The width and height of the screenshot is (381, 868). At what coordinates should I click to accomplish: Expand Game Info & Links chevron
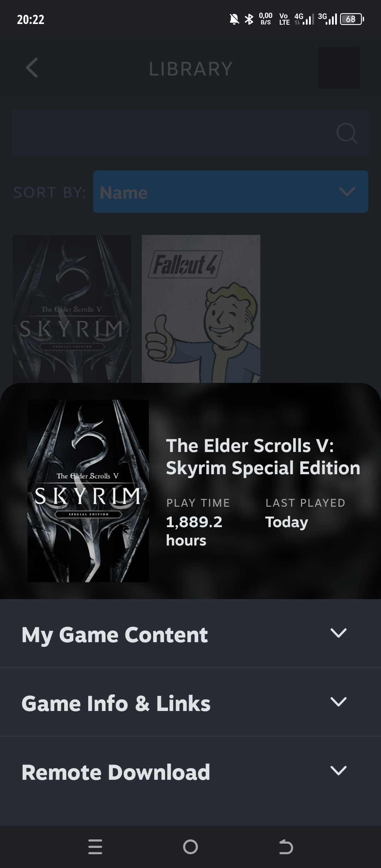click(338, 701)
